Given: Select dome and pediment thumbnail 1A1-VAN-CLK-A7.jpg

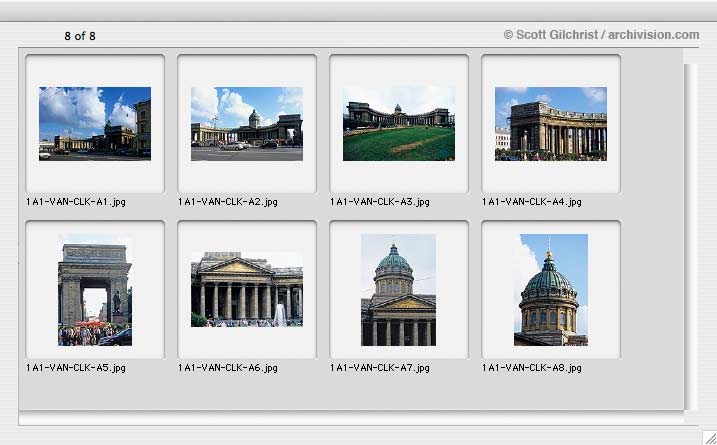Looking at the screenshot, I should [398, 290].
